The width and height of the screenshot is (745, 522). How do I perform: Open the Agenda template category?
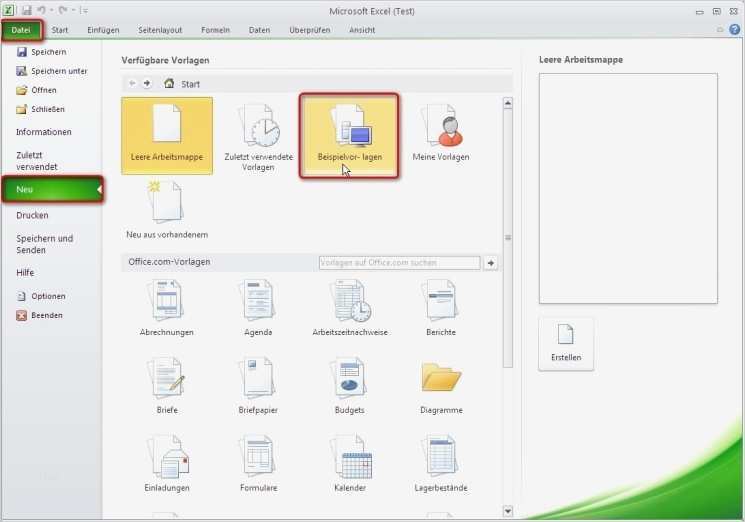click(x=258, y=308)
